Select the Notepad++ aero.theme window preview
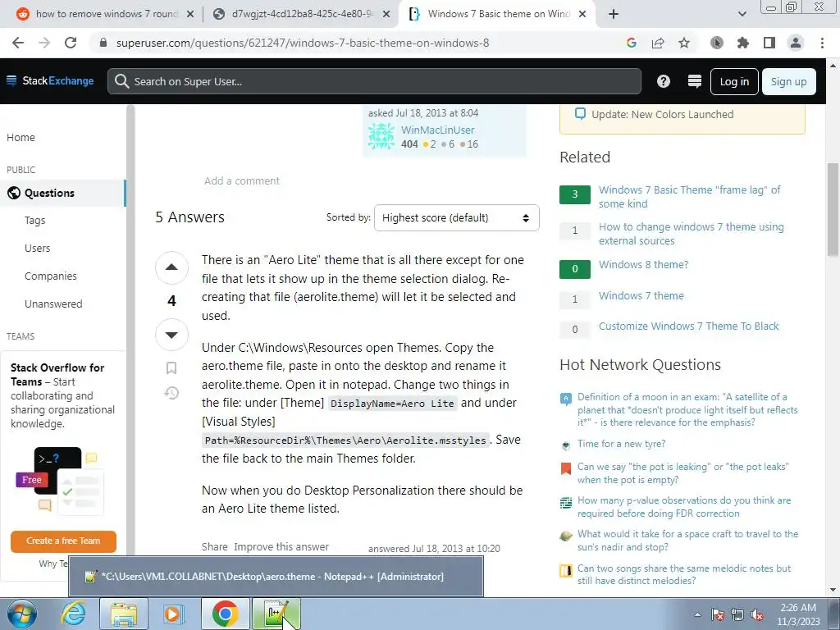 tap(276, 577)
